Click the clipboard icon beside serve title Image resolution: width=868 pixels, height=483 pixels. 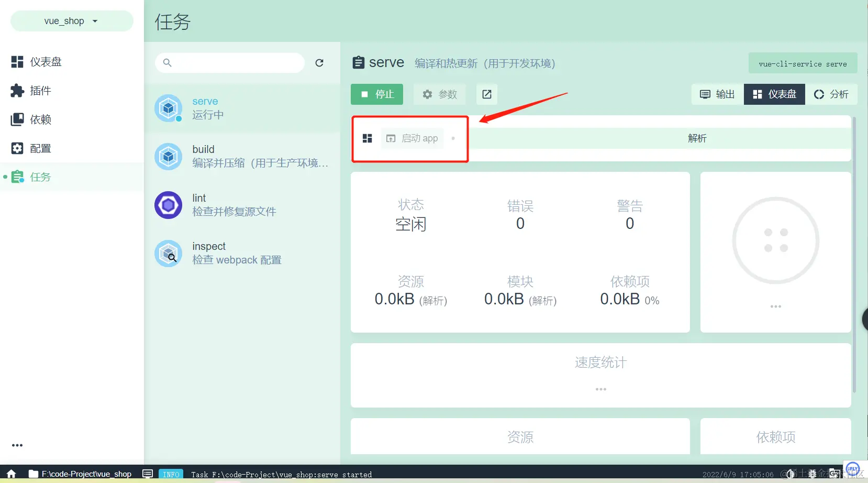[x=359, y=62]
